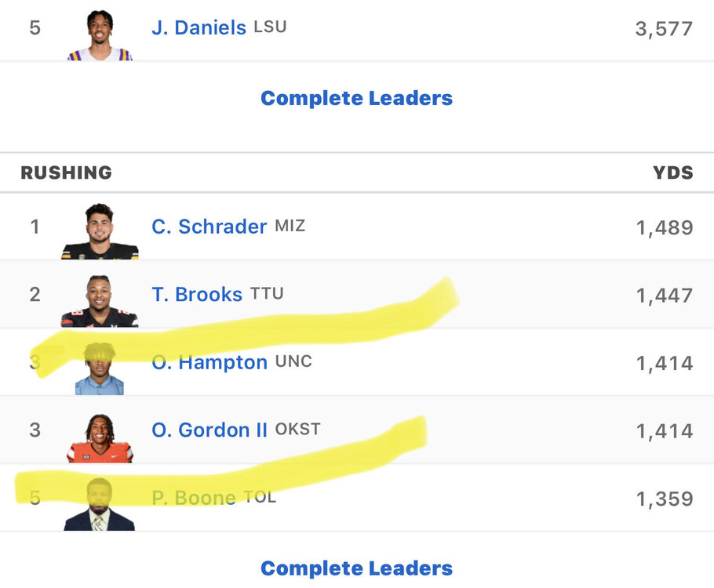The width and height of the screenshot is (714, 588).
Task: Open P. Boone player link
Action: 193,498
